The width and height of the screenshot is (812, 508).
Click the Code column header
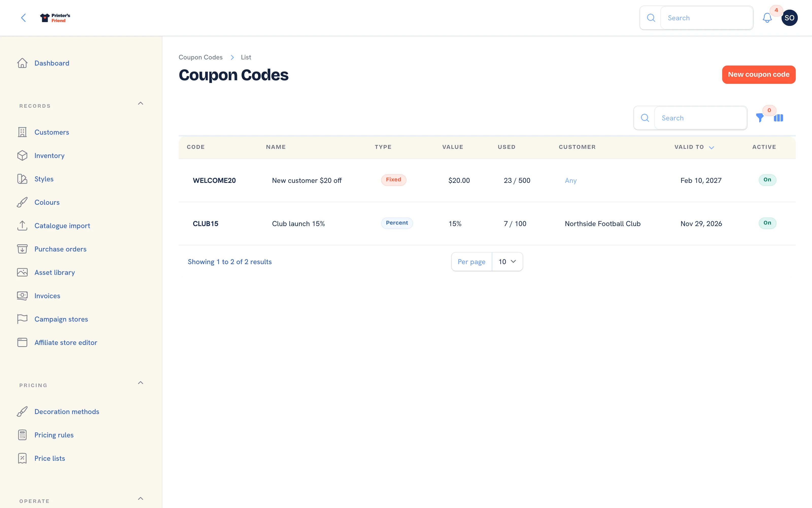click(x=196, y=147)
